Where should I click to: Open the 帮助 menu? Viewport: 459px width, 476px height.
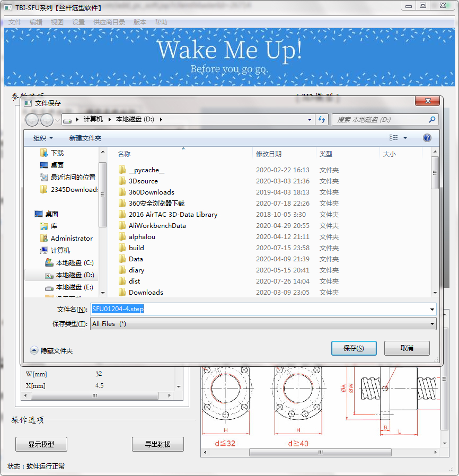[x=160, y=22]
